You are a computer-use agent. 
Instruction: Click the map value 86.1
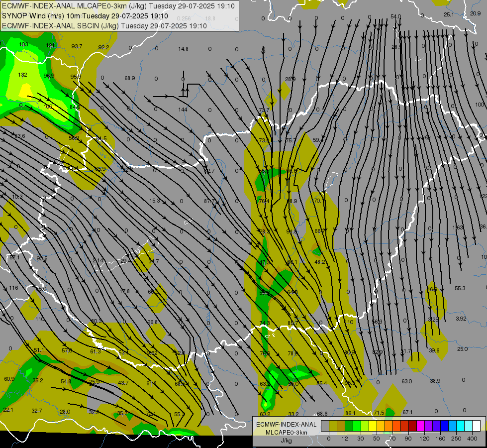[x=350, y=413]
